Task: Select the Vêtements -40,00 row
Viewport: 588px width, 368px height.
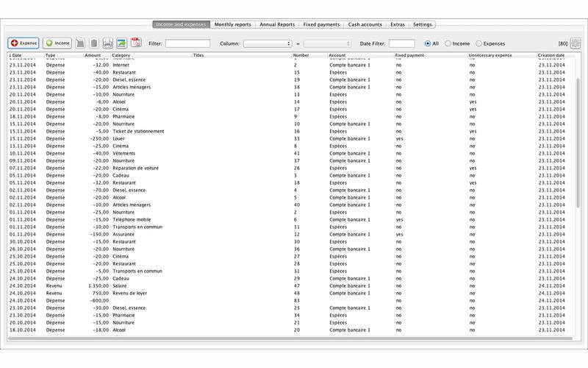Action: (x=291, y=153)
